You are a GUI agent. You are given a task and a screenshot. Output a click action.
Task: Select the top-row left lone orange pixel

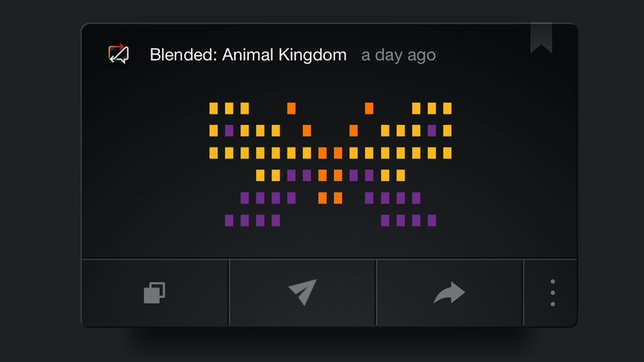pos(291,108)
